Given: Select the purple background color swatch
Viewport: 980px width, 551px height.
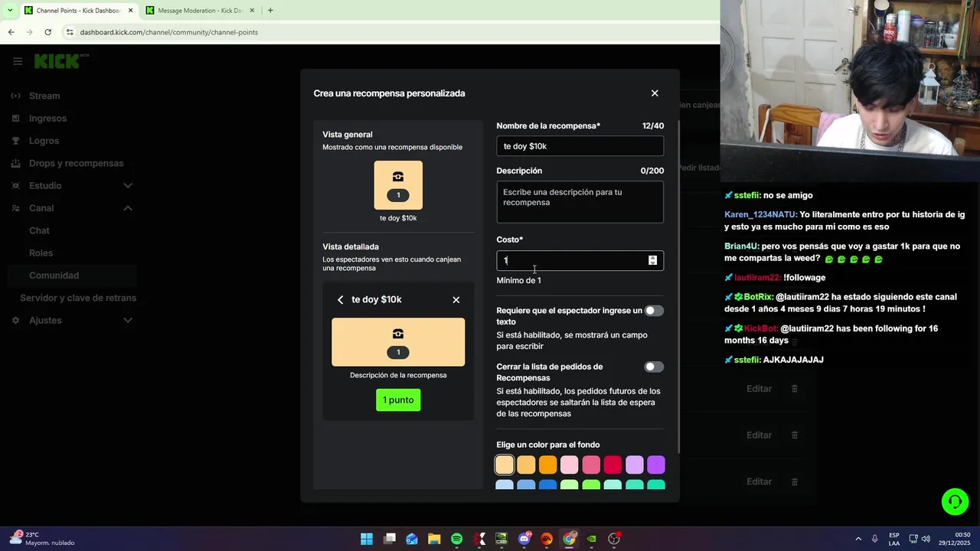Looking at the screenshot, I should (x=656, y=465).
